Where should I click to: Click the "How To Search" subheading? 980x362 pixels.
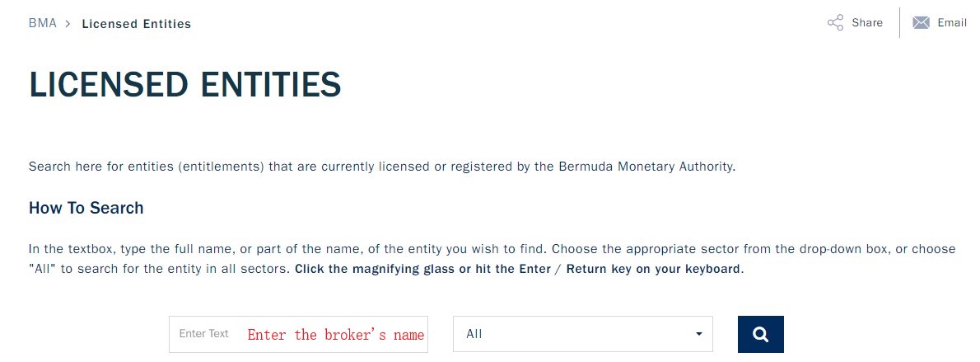86,208
